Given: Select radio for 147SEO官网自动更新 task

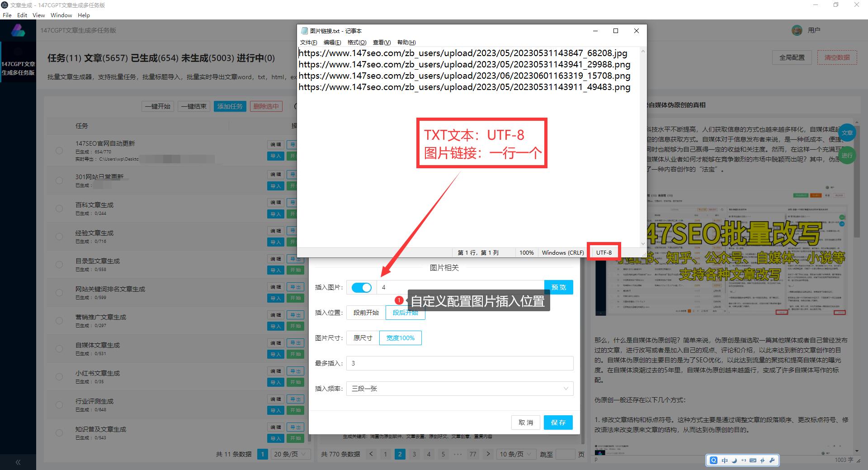Looking at the screenshot, I should 59,151.
